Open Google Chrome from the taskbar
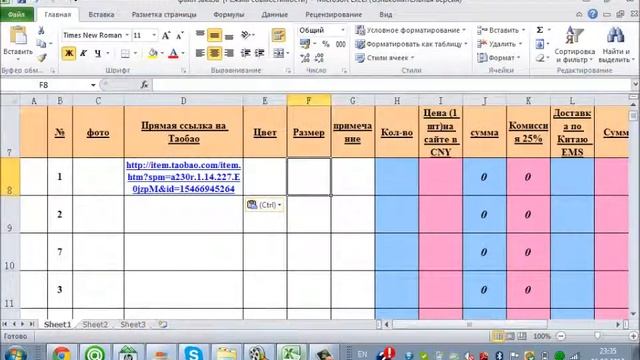This screenshot has height=360, width=640. [62, 353]
